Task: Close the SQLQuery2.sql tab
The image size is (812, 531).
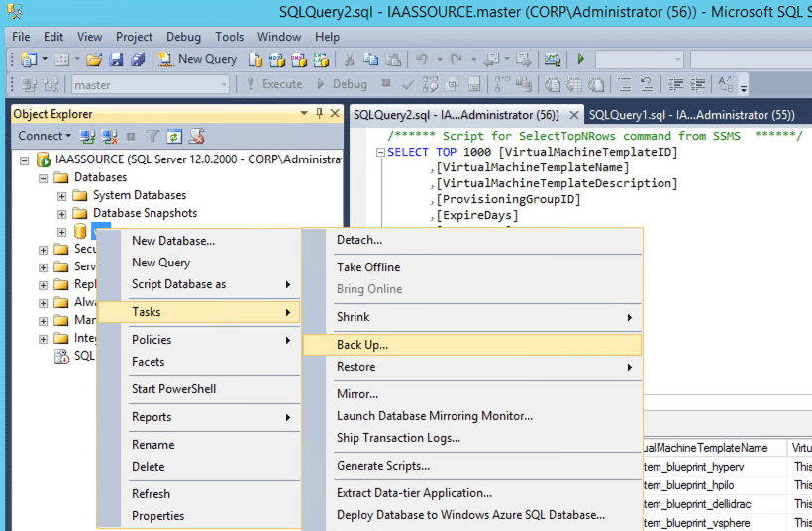Action: (x=573, y=115)
